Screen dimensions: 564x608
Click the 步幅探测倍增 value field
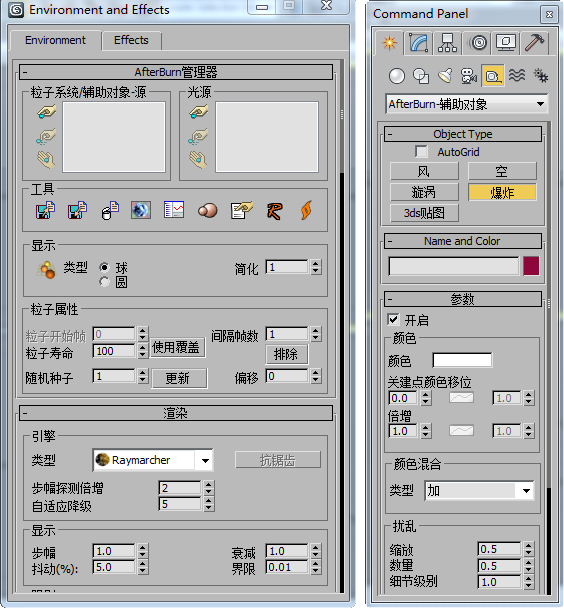click(x=179, y=488)
